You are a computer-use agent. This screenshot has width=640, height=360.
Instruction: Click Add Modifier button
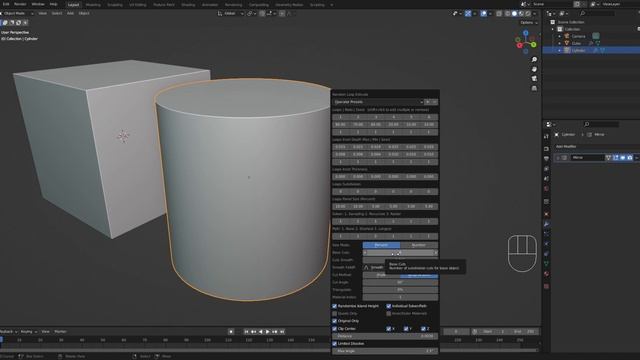(567, 146)
